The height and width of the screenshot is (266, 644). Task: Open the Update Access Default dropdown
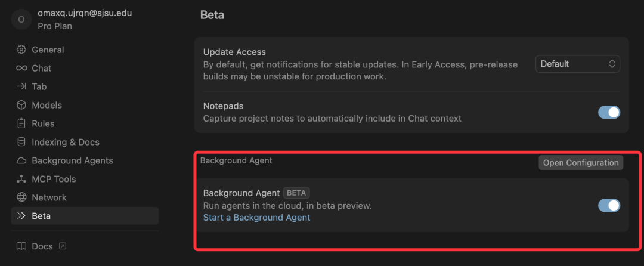pyautogui.click(x=577, y=64)
